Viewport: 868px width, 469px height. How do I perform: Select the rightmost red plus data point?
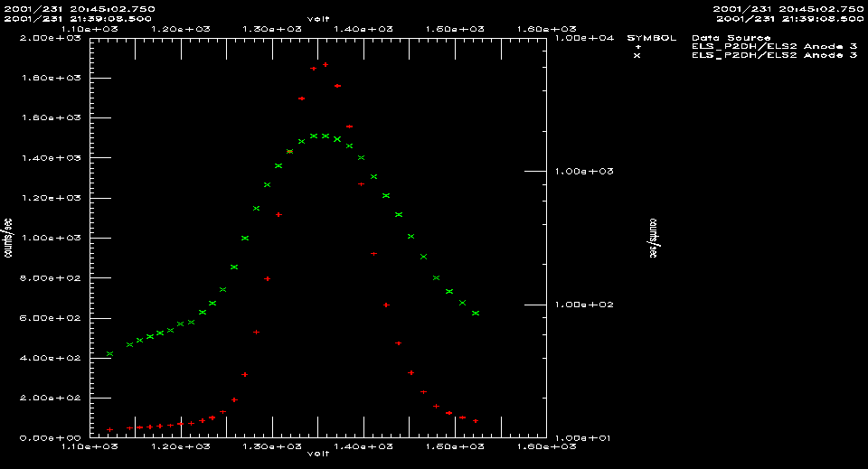click(476, 421)
